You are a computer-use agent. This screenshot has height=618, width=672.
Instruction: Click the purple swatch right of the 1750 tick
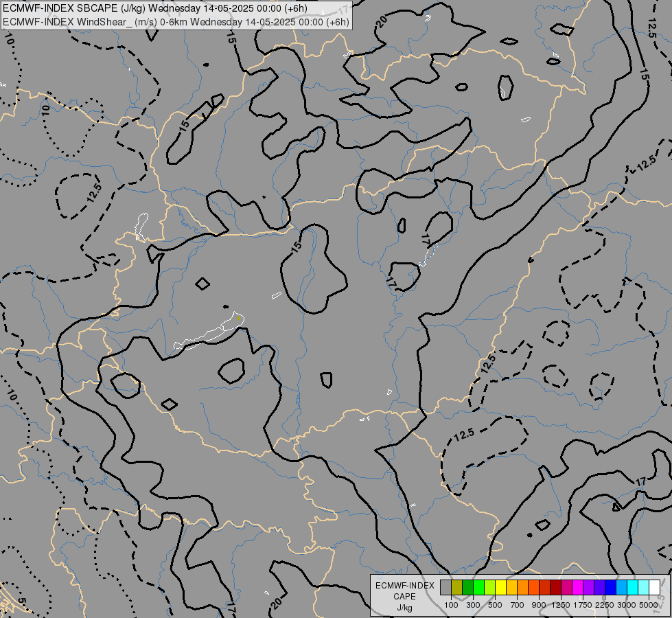pos(589,587)
